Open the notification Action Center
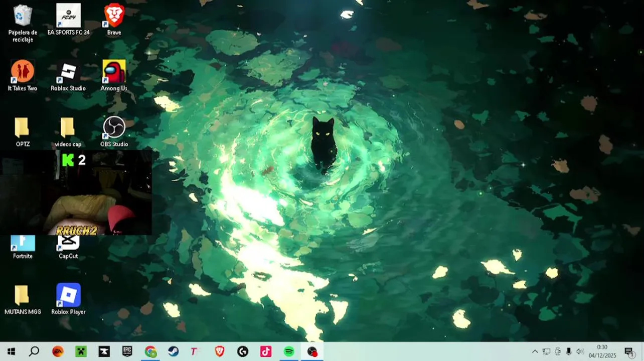Screen dimensions: 644x361 (629, 351)
